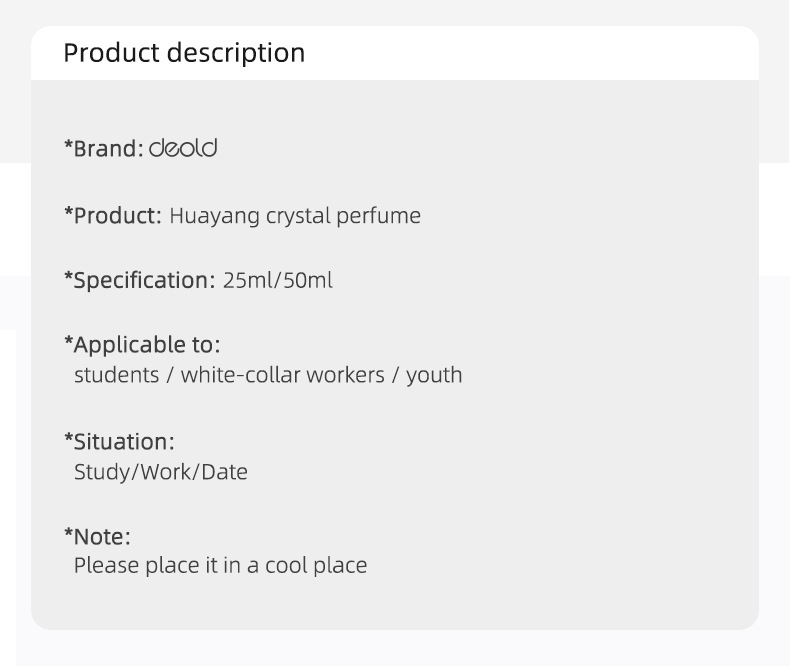Click 'Date' in the situation list
The height and width of the screenshot is (666, 790).
point(224,471)
